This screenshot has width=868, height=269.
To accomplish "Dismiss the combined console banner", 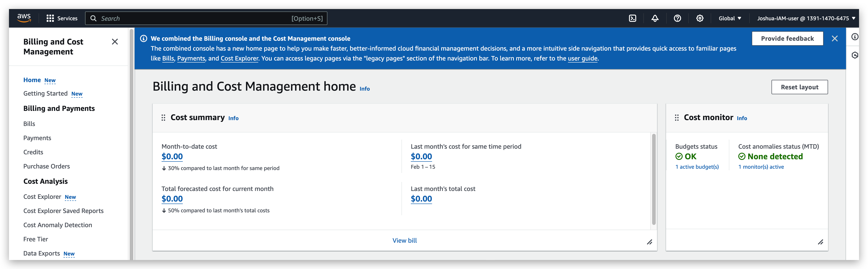I will point(835,38).
